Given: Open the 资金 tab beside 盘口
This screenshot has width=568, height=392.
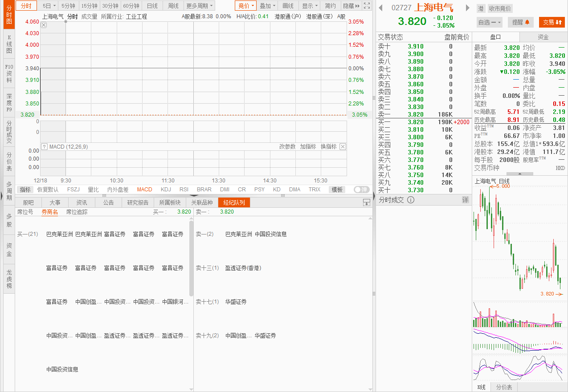Looking at the screenshot, I should pyautogui.click(x=543, y=37).
